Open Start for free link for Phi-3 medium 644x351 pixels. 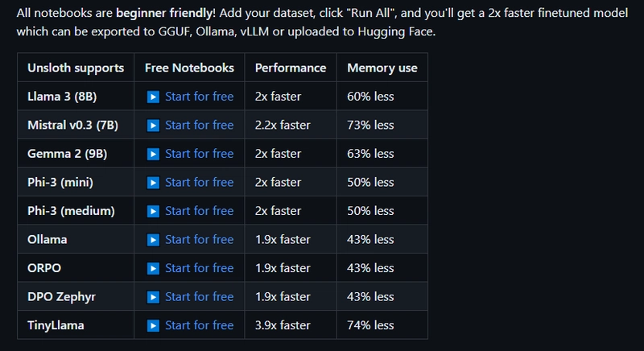199,211
